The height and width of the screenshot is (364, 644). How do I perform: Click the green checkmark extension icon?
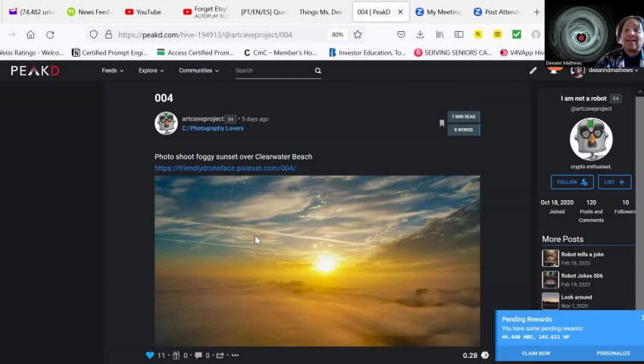pos(517,35)
